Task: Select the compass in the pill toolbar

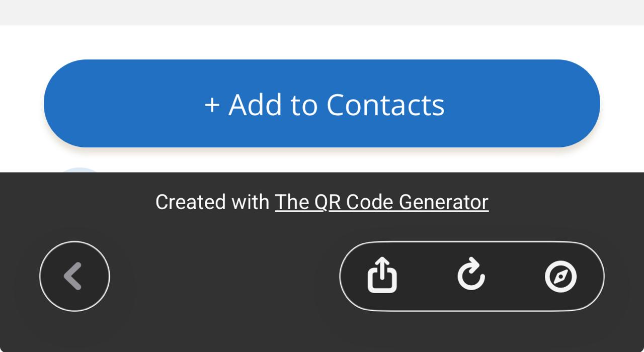Action: pos(560,277)
